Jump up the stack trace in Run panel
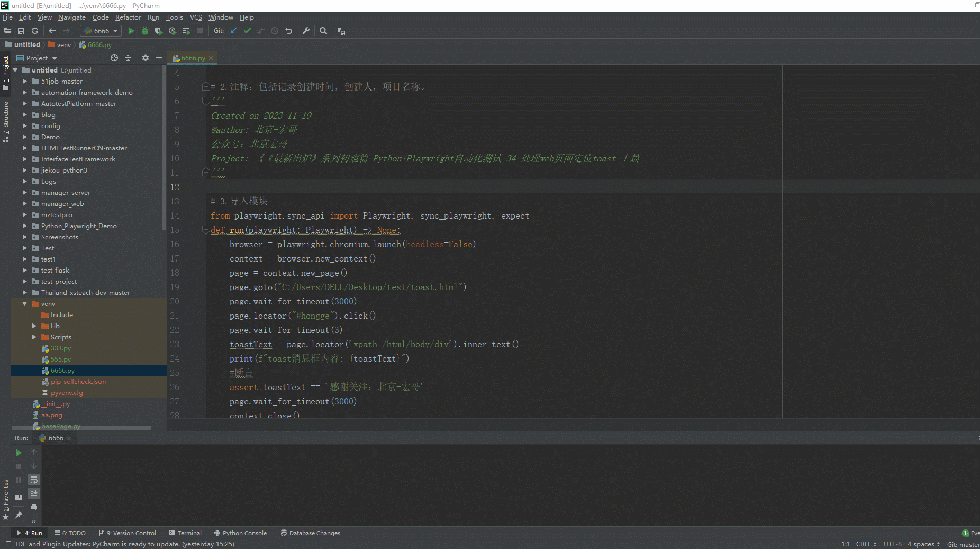The height and width of the screenshot is (549, 980). tap(34, 452)
